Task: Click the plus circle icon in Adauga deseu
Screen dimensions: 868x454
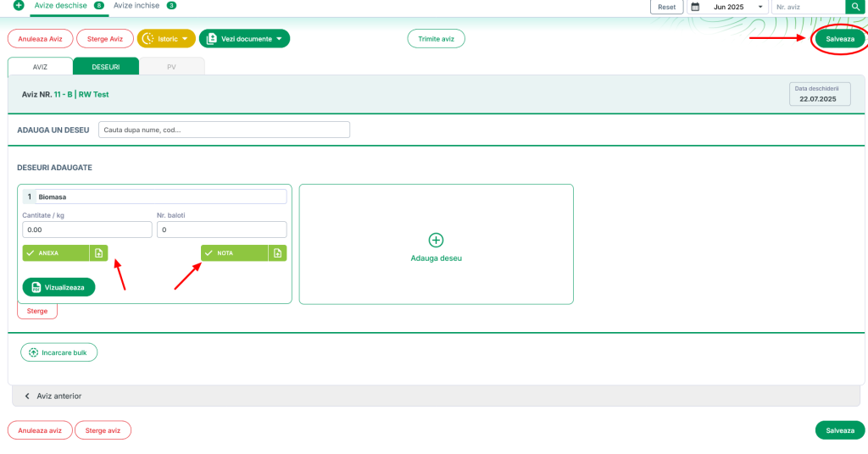Action: pos(436,240)
